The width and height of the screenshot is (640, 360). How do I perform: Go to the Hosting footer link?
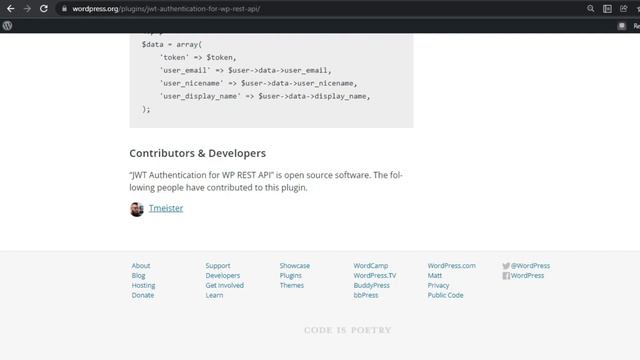143,285
